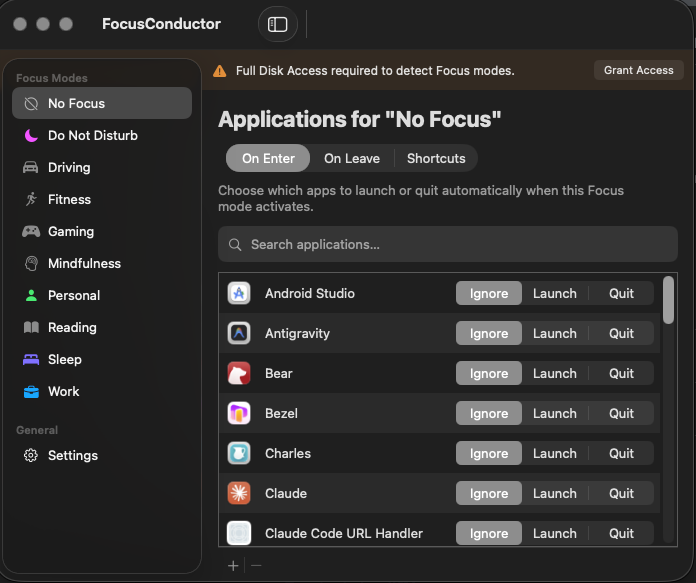Click the Antigravity app icon
The width and height of the screenshot is (696, 583).
click(239, 333)
